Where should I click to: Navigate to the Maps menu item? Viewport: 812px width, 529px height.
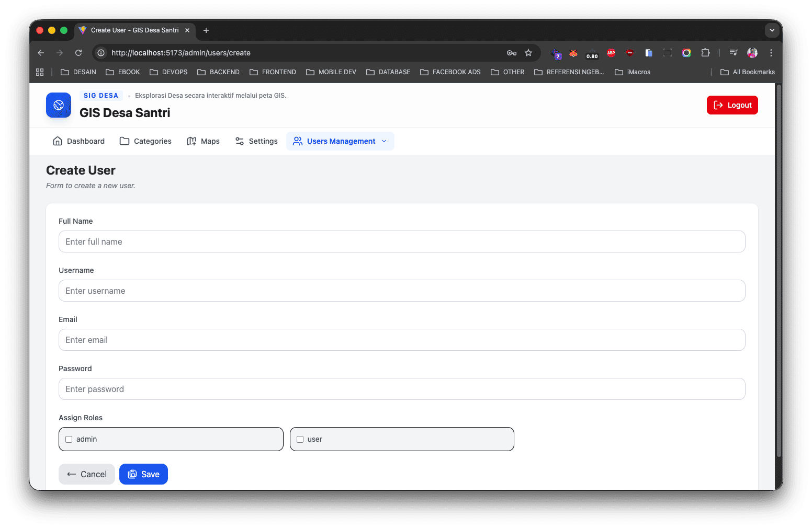point(203,141)
